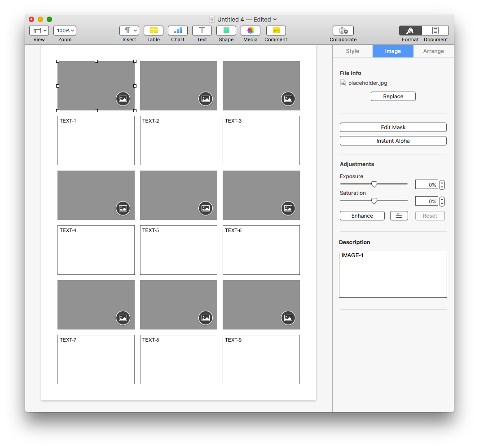Open the Chart toolbar tool
This screenshot has width=479, height=448.
(177, 31)
